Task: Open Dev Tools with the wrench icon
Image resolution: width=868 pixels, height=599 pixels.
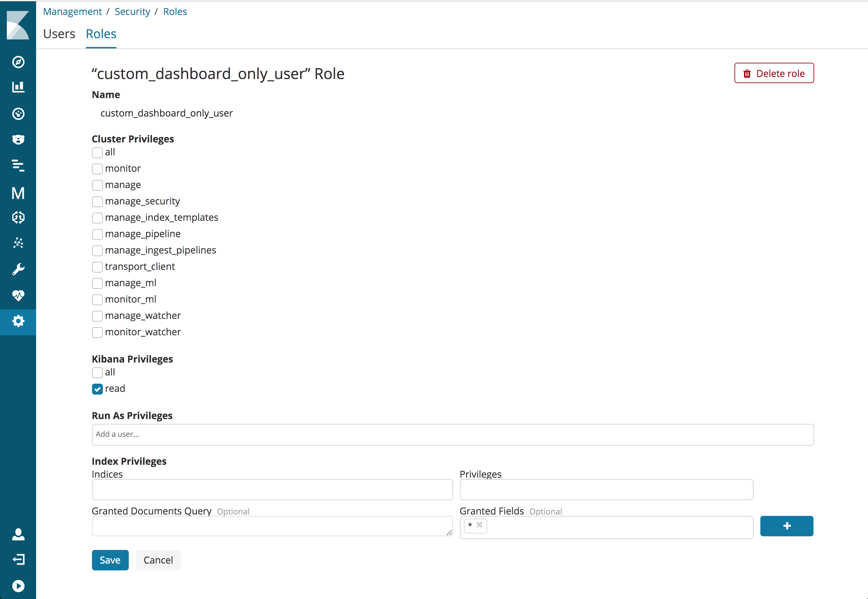Action: click(18, 268)
